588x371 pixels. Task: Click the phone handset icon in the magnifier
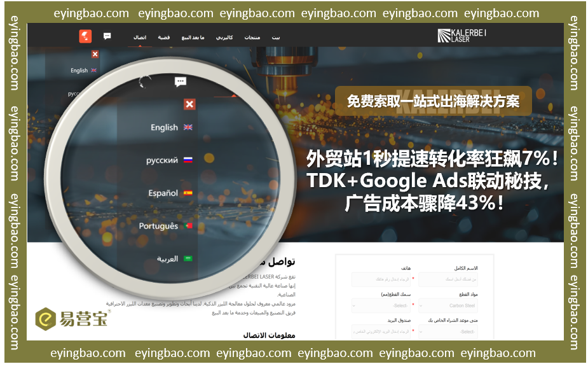pyautogui.click(x=145, y=81)
